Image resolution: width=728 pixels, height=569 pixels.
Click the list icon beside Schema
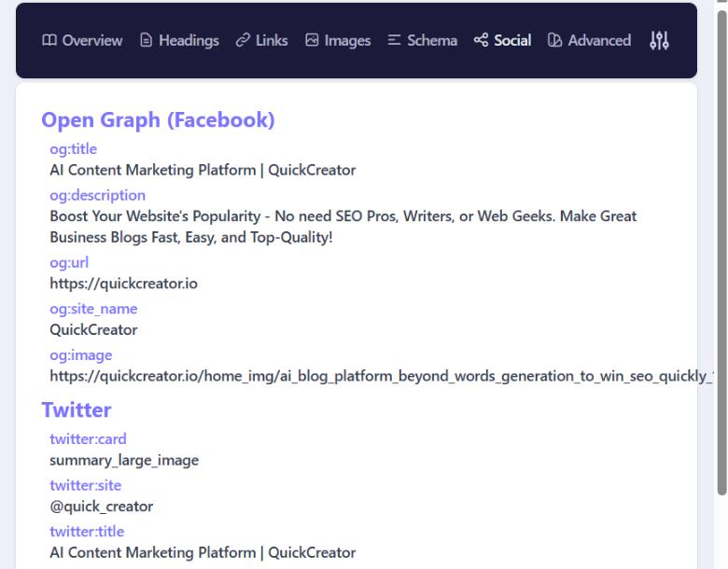click(394, 40)
